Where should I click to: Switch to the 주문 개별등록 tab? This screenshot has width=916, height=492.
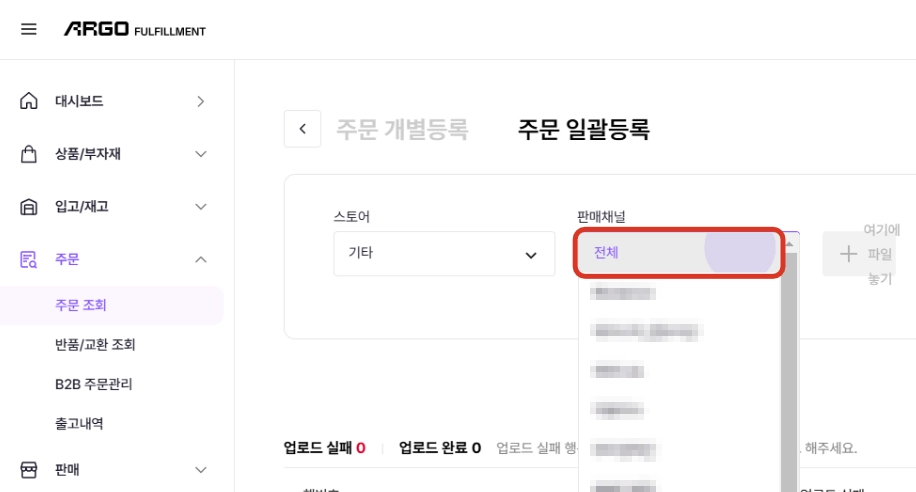402,129
